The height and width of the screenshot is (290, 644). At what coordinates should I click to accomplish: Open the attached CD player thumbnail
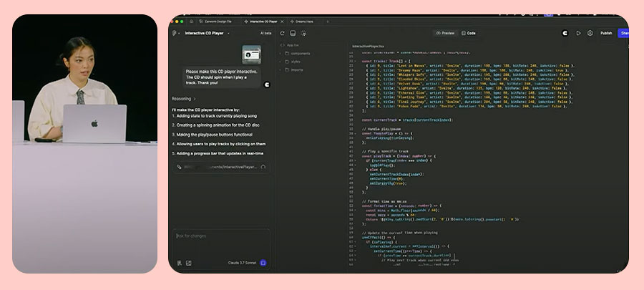(x=251, y=54)
